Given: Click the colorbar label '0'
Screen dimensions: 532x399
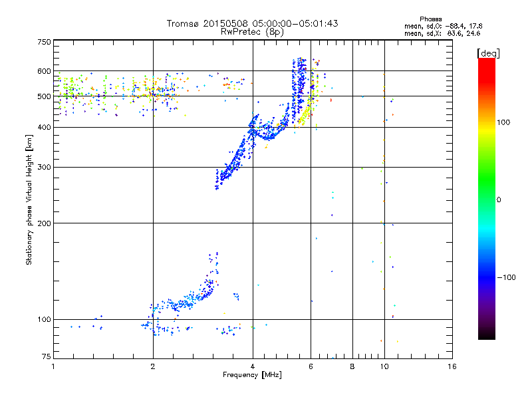Looking at the screenshot, I should pos(498,200).
